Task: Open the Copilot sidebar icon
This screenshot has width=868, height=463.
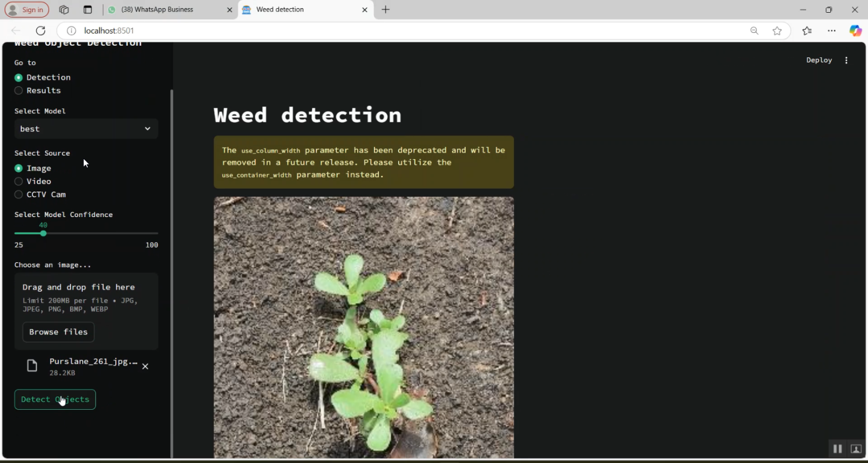Action: 855,31
